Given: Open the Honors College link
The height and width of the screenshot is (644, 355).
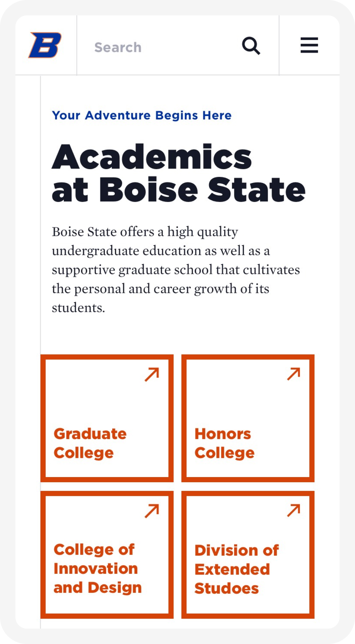Looking at the screenshot, I should coord(224,443).
